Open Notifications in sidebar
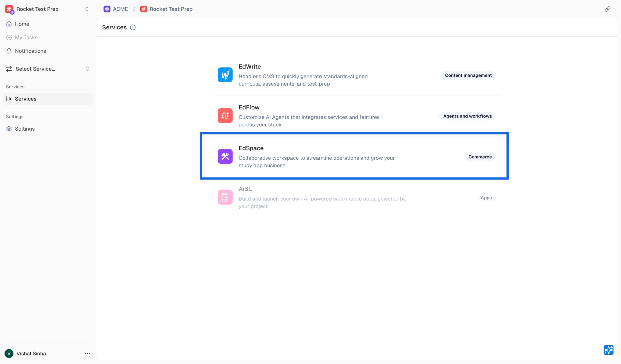 point(30,51)
